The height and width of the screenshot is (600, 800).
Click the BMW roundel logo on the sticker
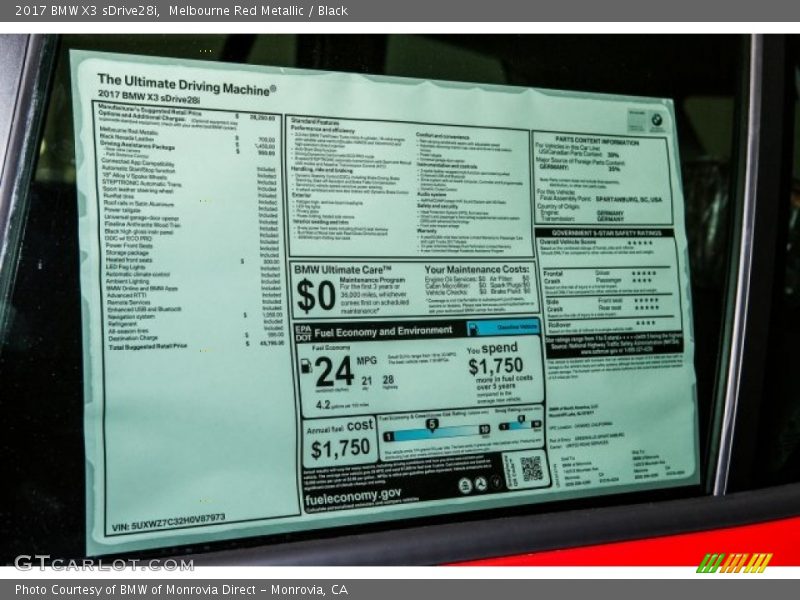click(657, 121)
